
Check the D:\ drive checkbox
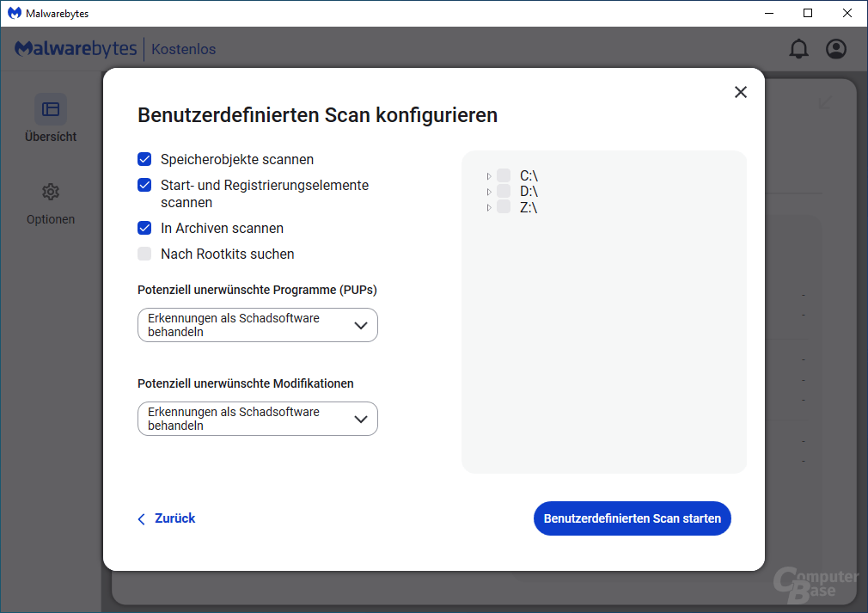504,191
